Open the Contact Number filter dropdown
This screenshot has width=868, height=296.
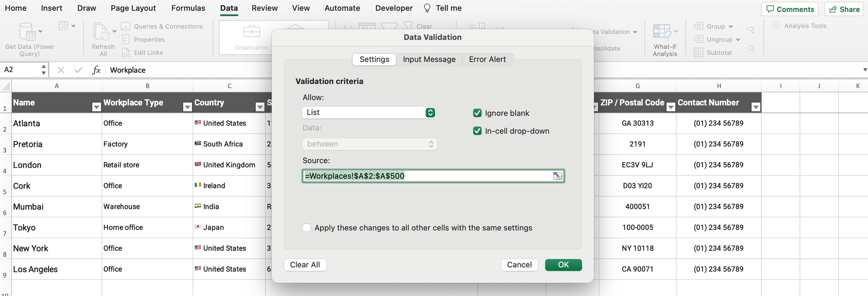tap(756, 107)
